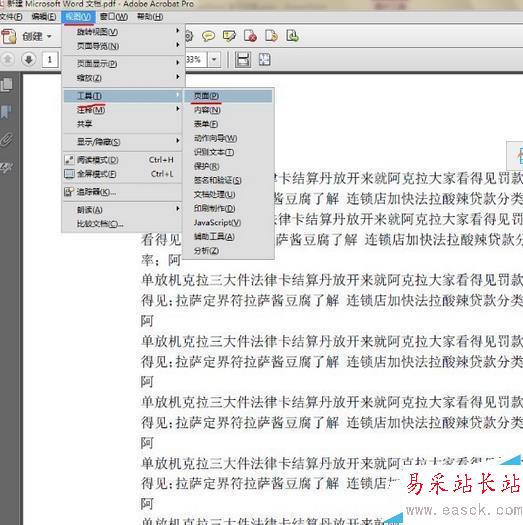Open the 创建 dropdown arrow
Screen dimensions: 523x525
click(49, 36)
